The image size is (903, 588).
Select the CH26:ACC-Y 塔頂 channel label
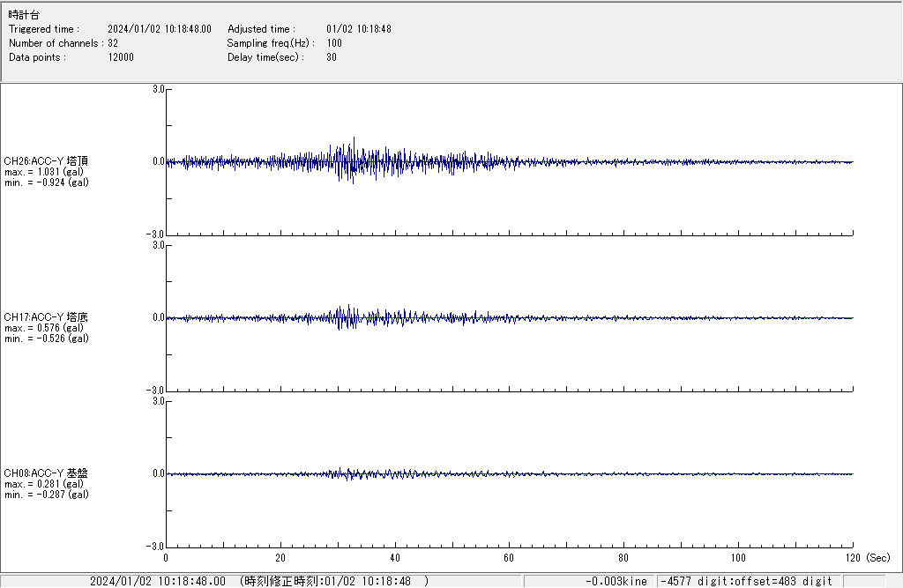pos(46,161)
